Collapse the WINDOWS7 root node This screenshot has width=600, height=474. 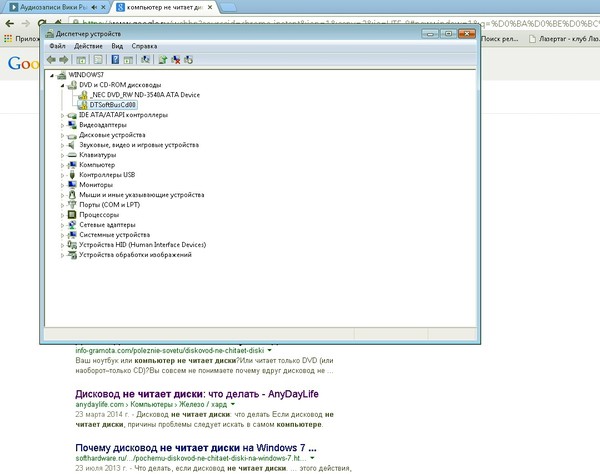[x=52, y=75]
